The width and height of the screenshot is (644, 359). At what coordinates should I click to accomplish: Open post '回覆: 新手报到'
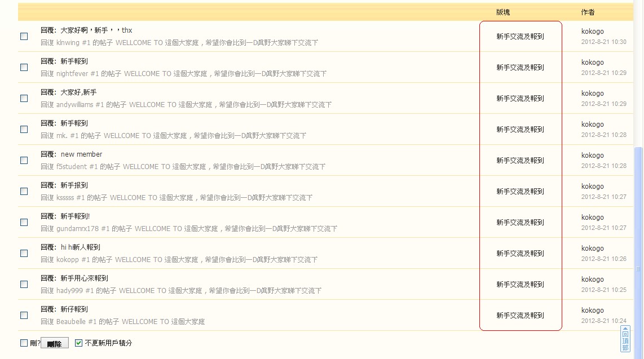[64, 185]
